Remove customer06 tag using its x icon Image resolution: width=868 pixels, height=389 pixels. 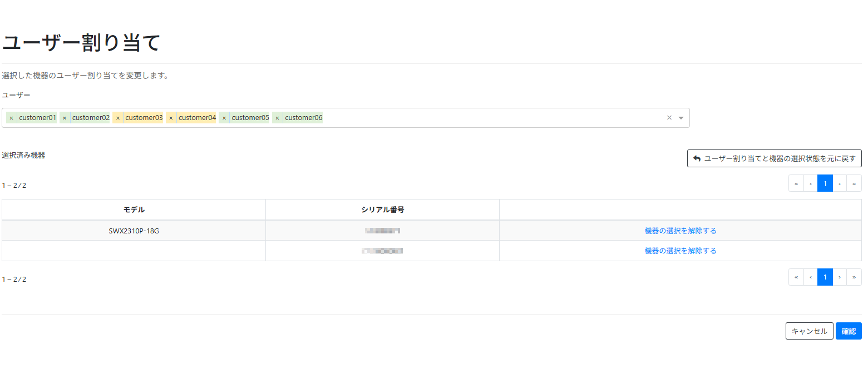coord(277,118)
